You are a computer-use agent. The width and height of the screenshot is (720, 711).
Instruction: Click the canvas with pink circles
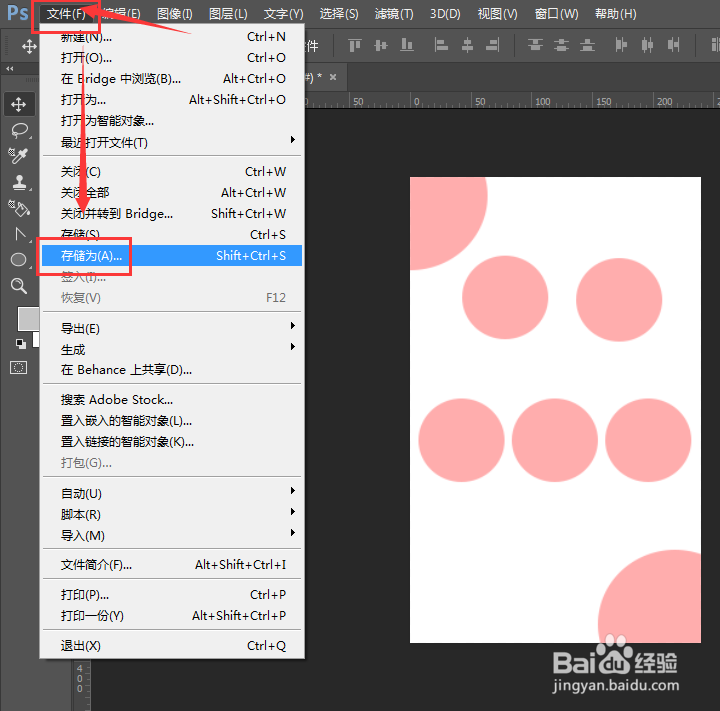pyautogui.click(x=555, y=410)
